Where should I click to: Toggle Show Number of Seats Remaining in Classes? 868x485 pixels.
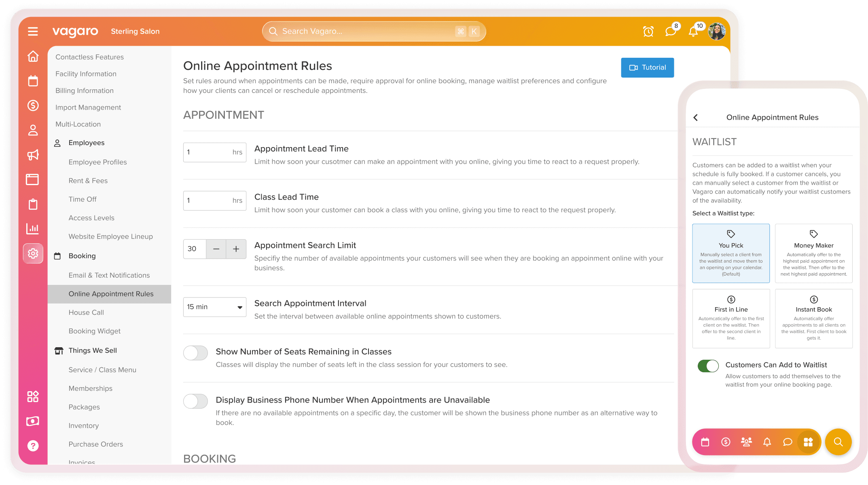tap(196, 353)
